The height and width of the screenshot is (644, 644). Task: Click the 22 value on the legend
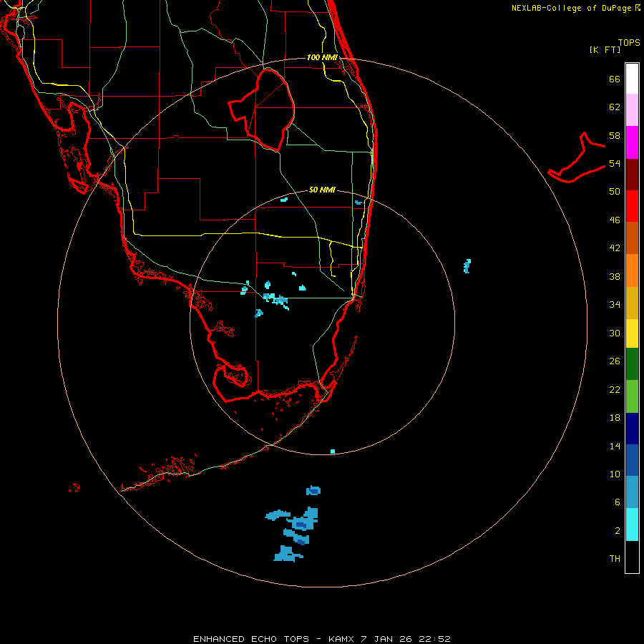[615, 389]
